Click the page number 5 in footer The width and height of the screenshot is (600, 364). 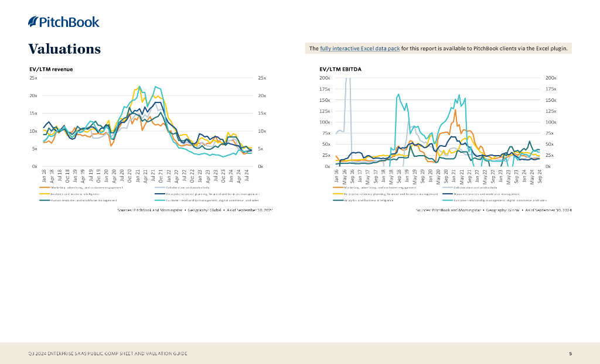click(571, 353)
